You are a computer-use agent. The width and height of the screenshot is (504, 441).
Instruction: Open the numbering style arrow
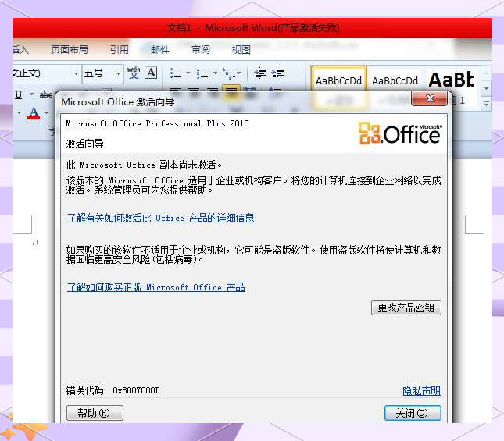(x=215, y=73)
